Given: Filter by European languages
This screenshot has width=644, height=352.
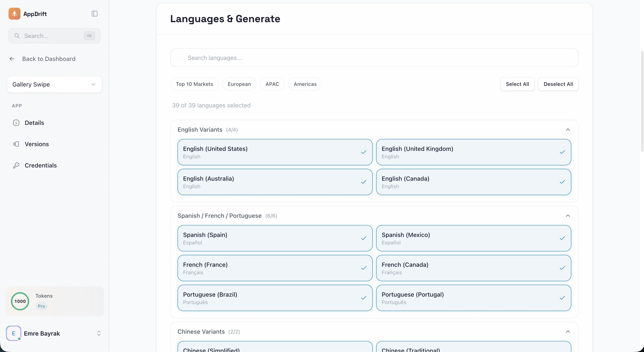Looking at the screenshot, I should (x=239, y=84).
